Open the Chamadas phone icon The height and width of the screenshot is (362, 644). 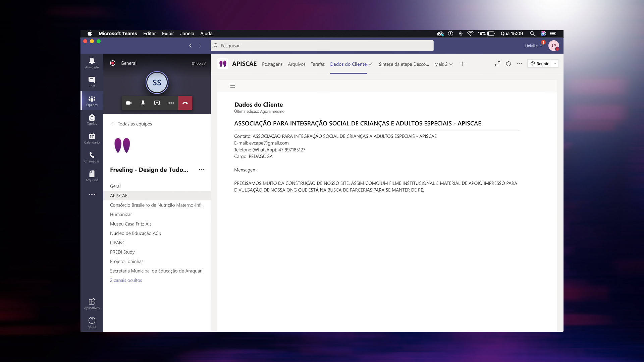pyautogui.click(x=92, y=157)
